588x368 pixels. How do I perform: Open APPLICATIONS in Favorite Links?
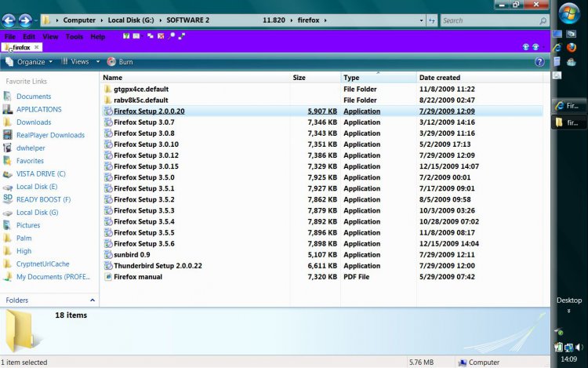[x=39, y=109]
